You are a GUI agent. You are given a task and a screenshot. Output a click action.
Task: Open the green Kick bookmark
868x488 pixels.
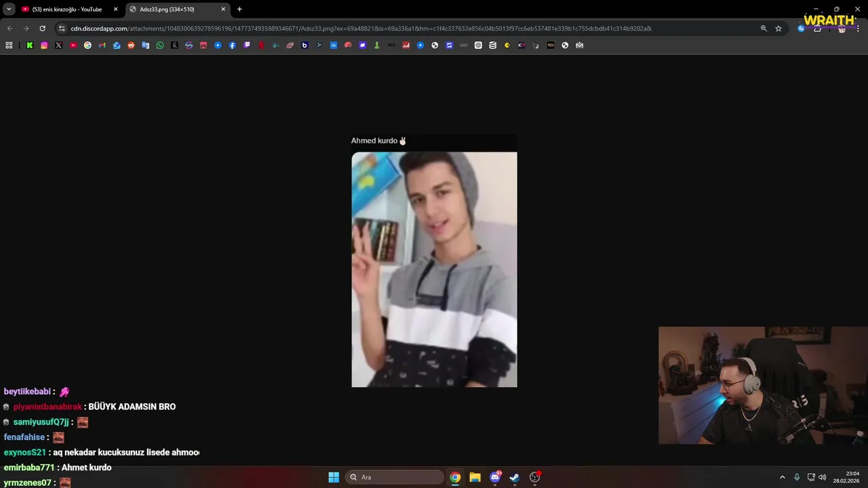point(30,45)
